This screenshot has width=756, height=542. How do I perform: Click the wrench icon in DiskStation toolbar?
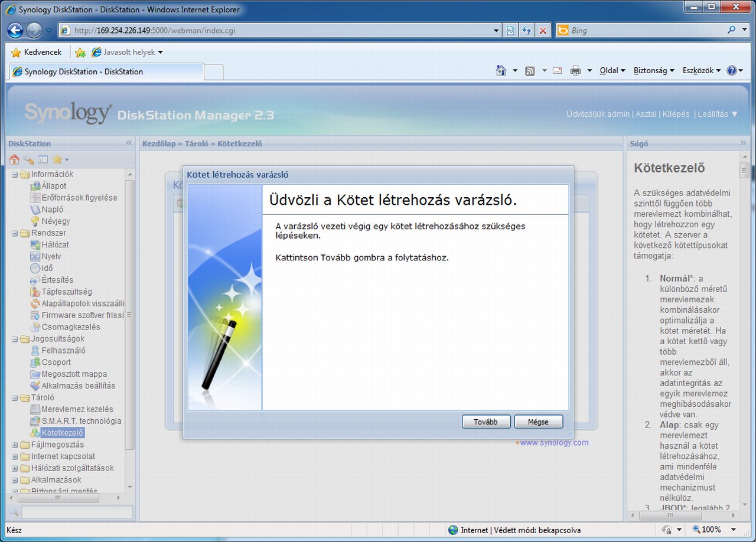coord(28,159)
